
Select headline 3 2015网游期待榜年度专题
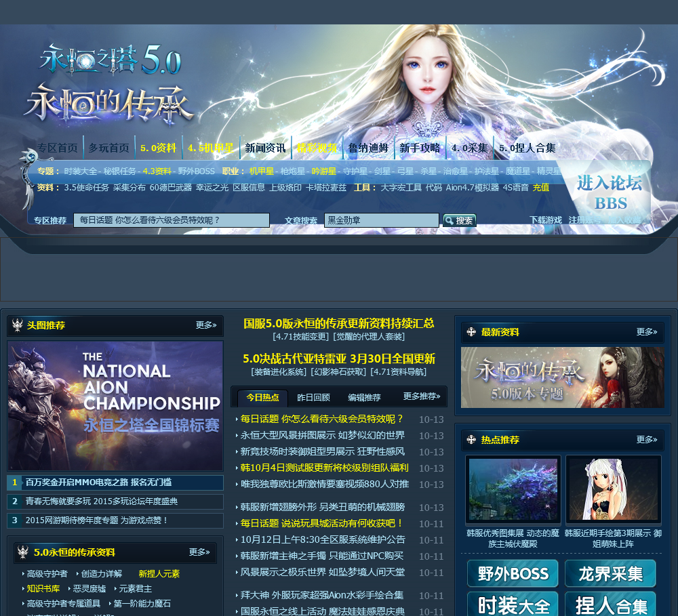tap(115, 520)
